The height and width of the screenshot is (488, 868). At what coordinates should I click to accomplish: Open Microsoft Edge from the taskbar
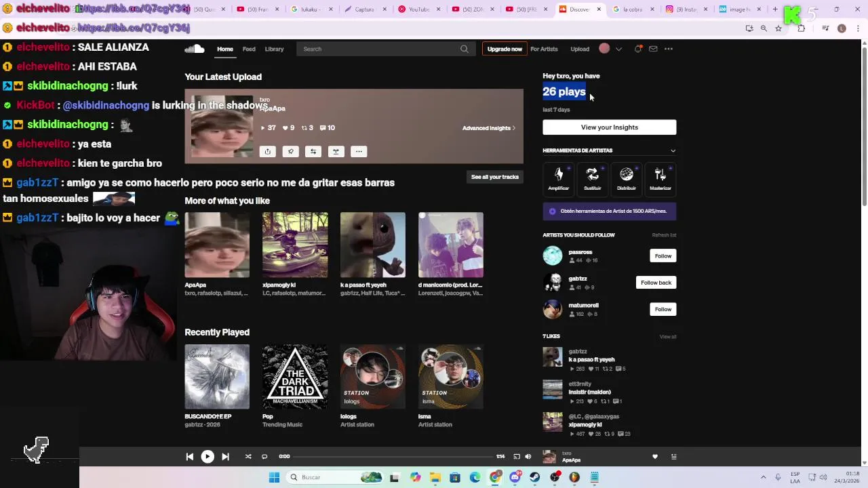[475, 477]
